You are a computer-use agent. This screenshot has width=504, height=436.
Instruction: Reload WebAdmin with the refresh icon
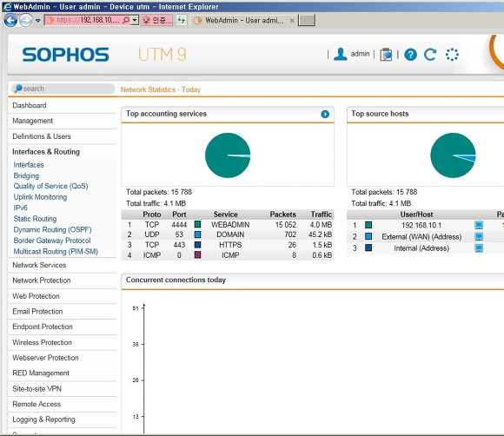point(430,55)
